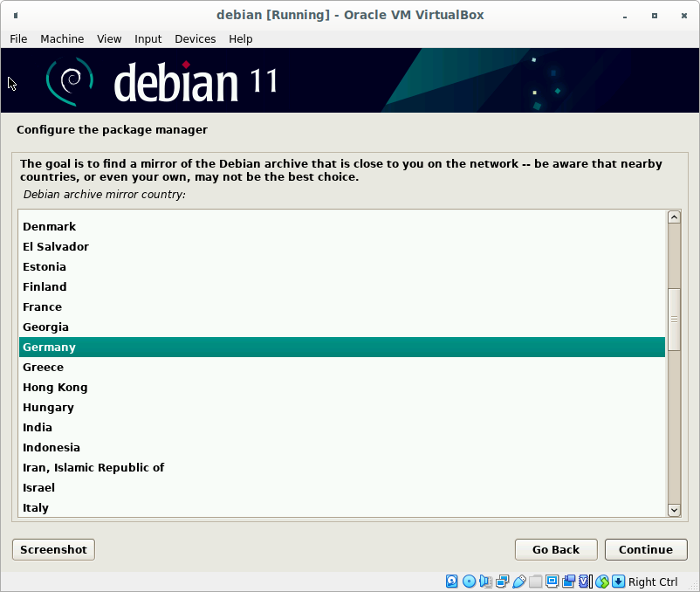Open the optical disc status icon

pyautogui.click(x=469, y=582)
